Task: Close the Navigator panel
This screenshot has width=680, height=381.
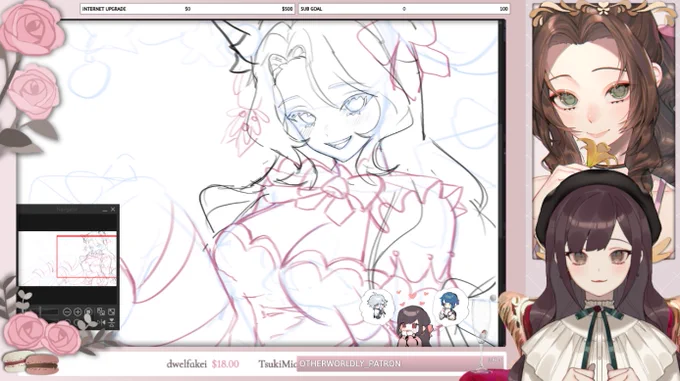Action: click(x=113, y=209)
